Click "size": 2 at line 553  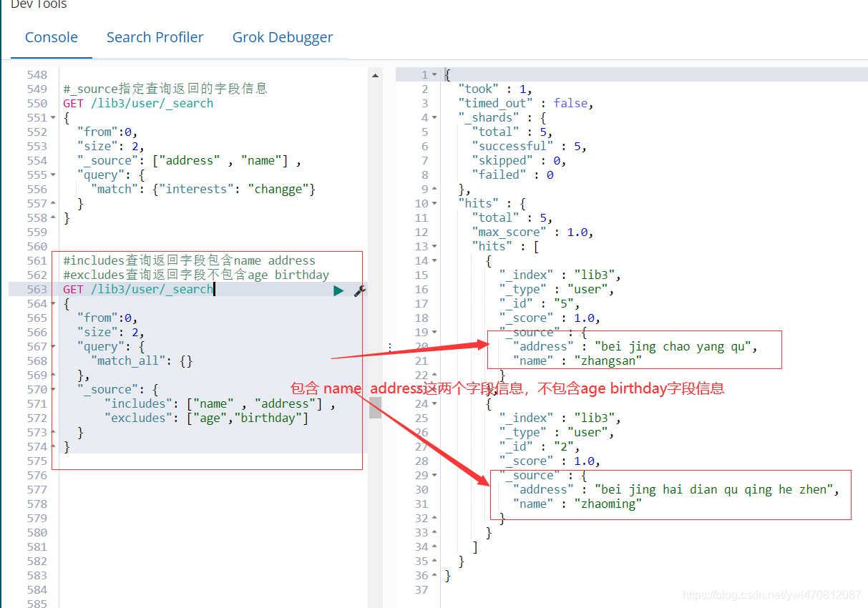tap(111, 146)
